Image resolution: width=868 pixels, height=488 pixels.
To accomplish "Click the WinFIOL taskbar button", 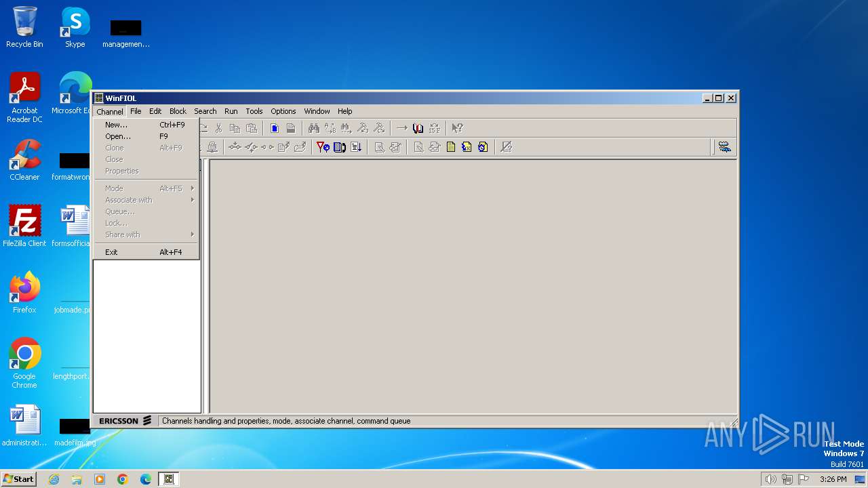I will pyautogui.click(x=169, y=479).
